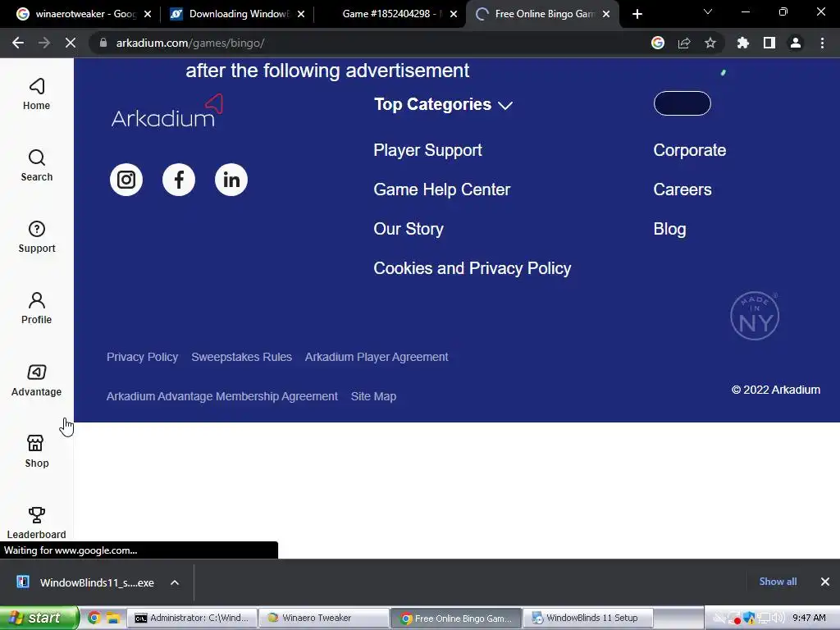Open Arkadium Advantage Membership Agreement link

click(x=221, y=396)
